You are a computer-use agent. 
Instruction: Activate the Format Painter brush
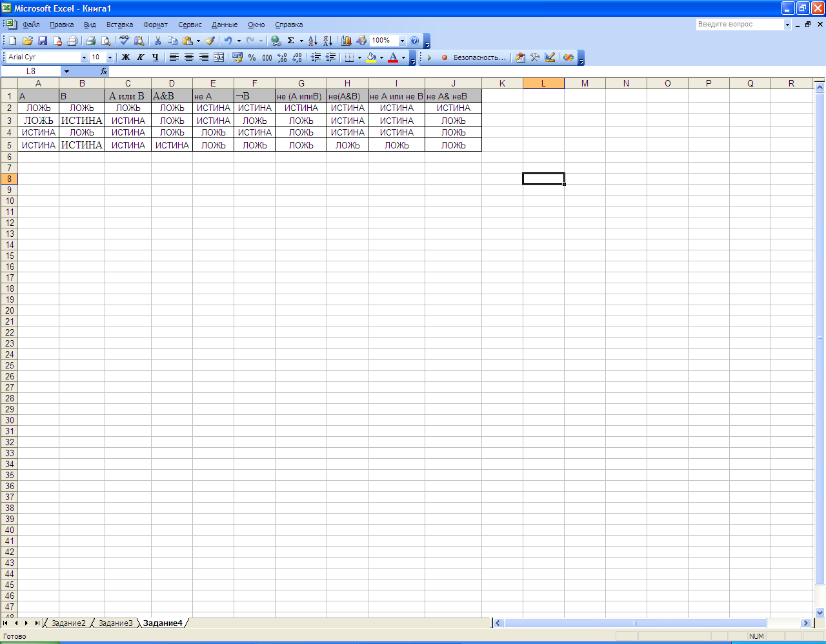click(x=210, y=41)
